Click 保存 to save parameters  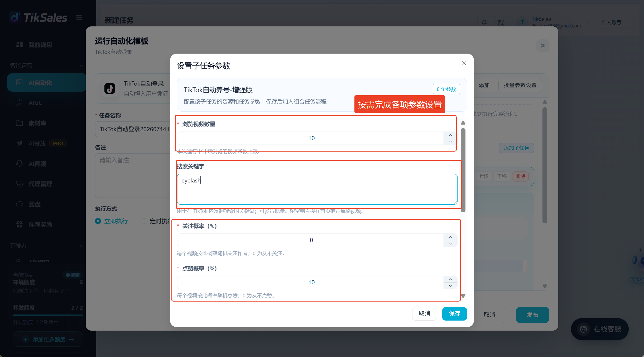(x=454, y=314)
